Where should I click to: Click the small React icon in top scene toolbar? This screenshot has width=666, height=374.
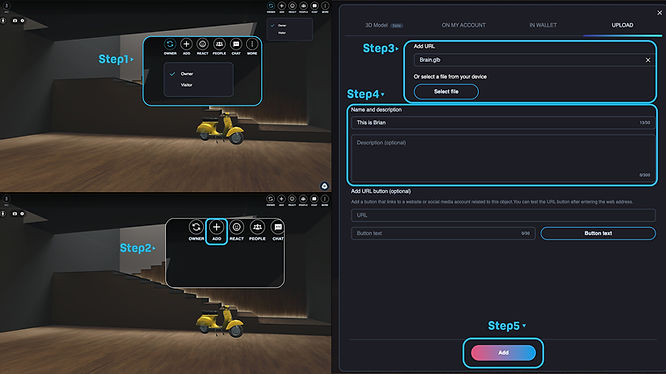(x=292, y=6)
